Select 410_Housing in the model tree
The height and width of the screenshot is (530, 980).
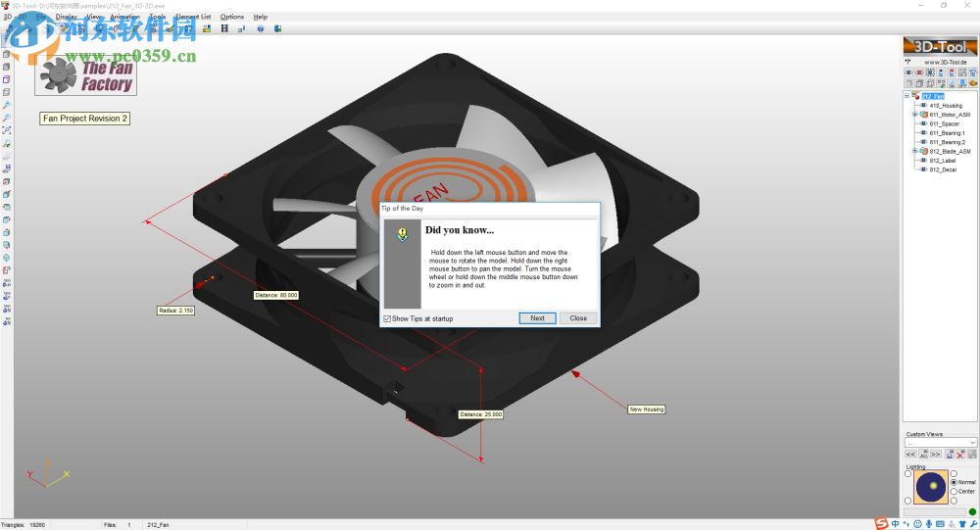pyautogui.click(x=946, y=106)
